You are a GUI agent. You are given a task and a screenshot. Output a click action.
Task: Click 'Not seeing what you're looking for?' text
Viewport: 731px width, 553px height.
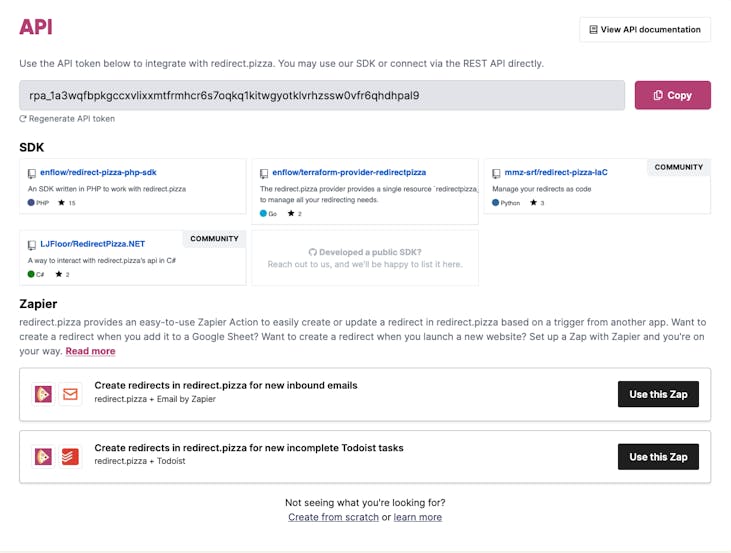[365, 503]
